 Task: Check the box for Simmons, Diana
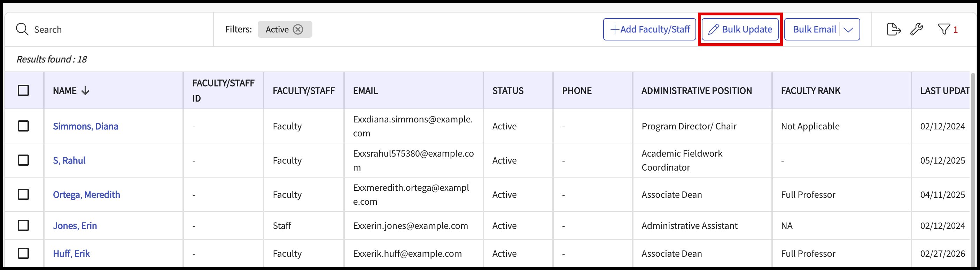(x=24, y=126)
